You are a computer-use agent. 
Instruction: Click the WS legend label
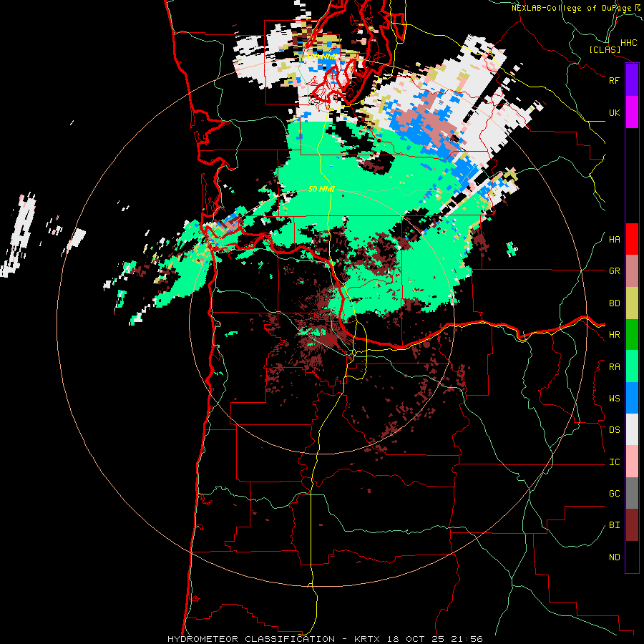point(614,399)
